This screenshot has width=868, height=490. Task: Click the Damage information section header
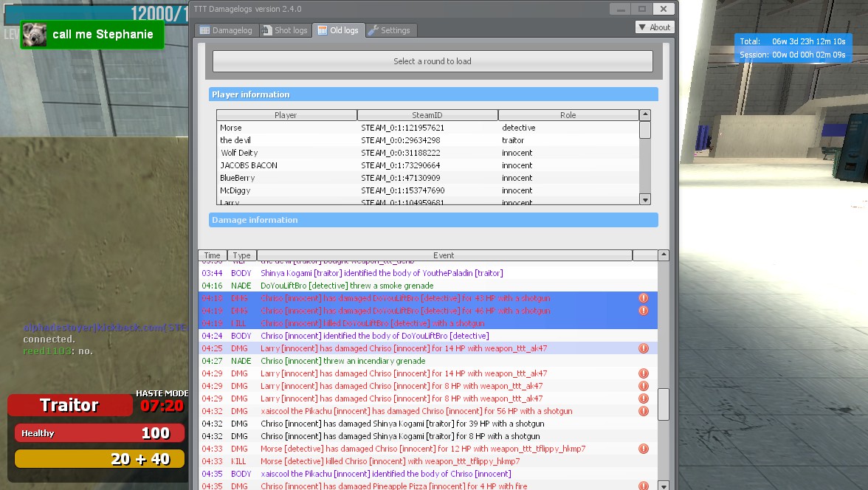pos(433,220)
